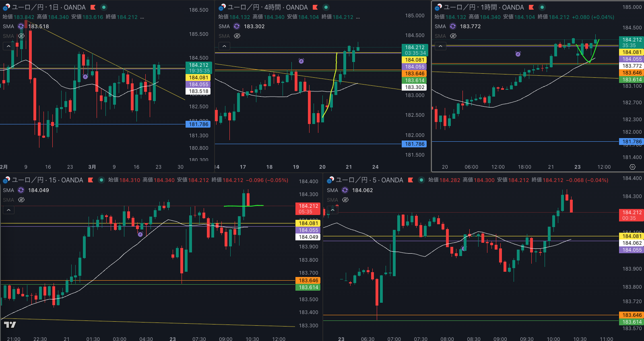Image resolution: width=644 pixels, height=341 pixels.
Task: Click the ユーロ/円 4時間 OANDA symbol title
Action: [x=267, y=7]
